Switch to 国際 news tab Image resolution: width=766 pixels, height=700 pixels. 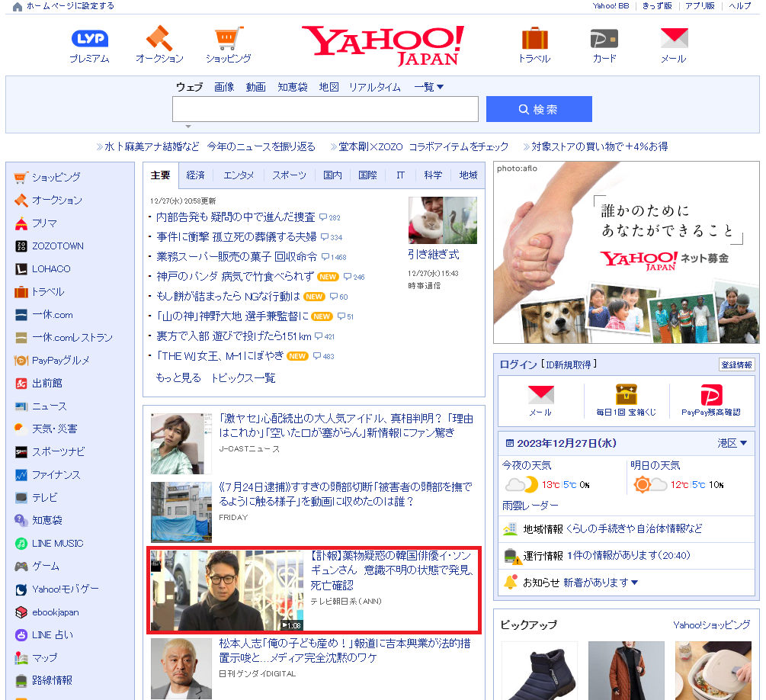[367, 175]
